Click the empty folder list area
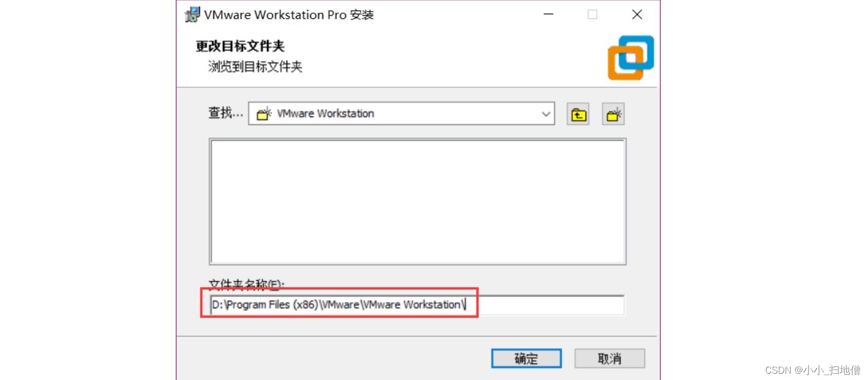This screenshot has width=868, height=380. [x=418, y=202]
